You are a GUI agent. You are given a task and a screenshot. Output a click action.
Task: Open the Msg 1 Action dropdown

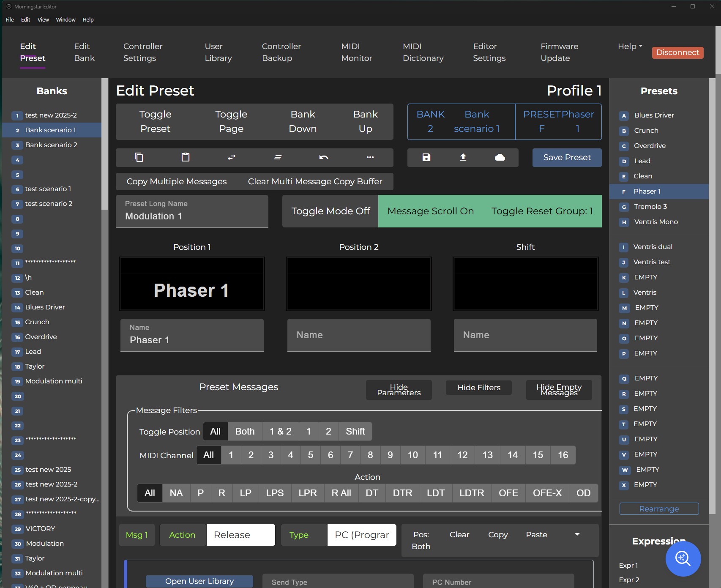(x=240, y=535)
